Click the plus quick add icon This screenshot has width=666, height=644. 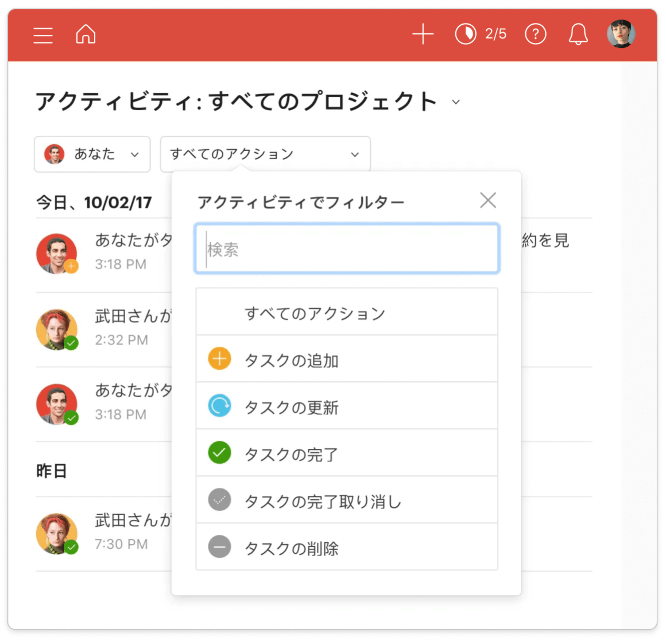point(423,34)
